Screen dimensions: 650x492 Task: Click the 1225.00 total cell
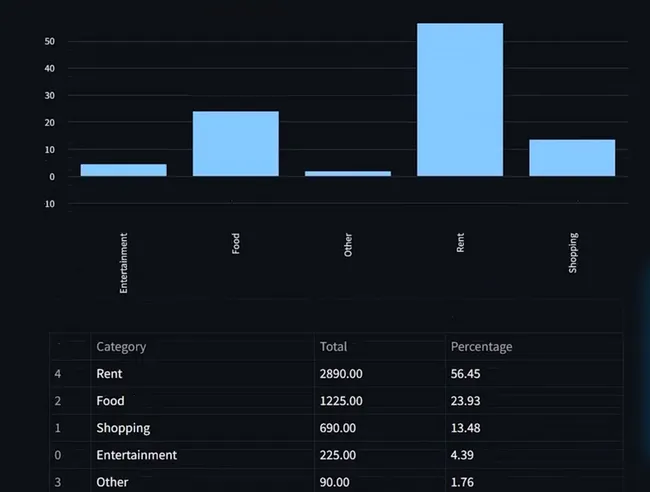pyautogui.click(x=341, y=401)
